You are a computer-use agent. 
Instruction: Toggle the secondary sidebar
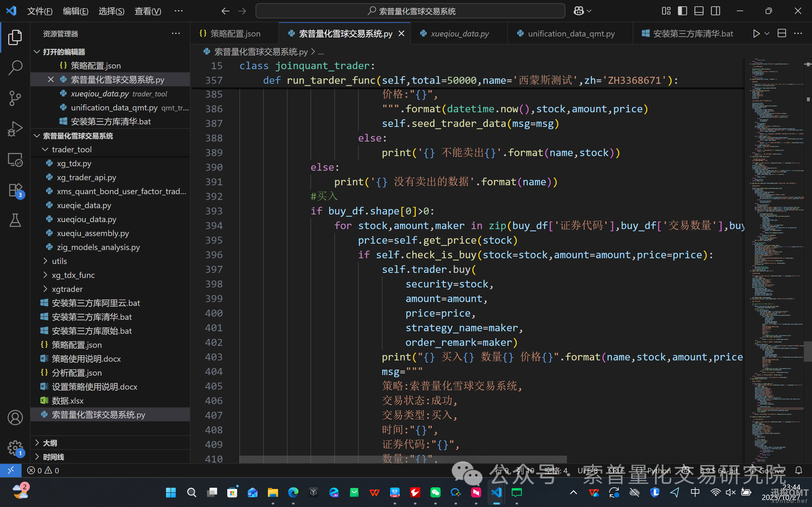(x=715, y=11)
